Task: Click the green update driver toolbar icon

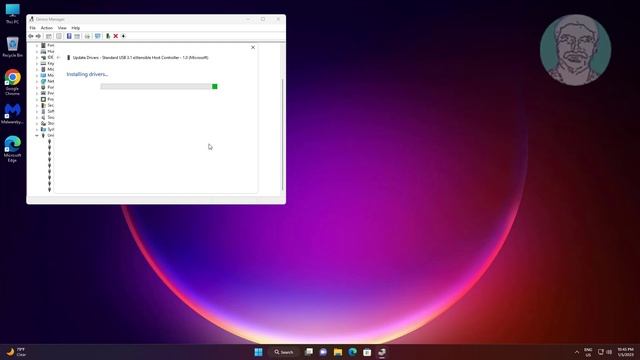Action: [108, 36]
